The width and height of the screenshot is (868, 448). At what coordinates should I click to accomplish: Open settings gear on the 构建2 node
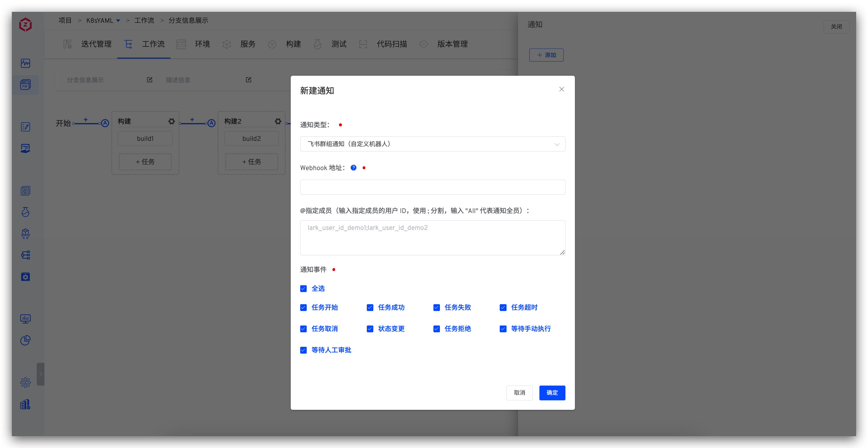coord(278,121)
